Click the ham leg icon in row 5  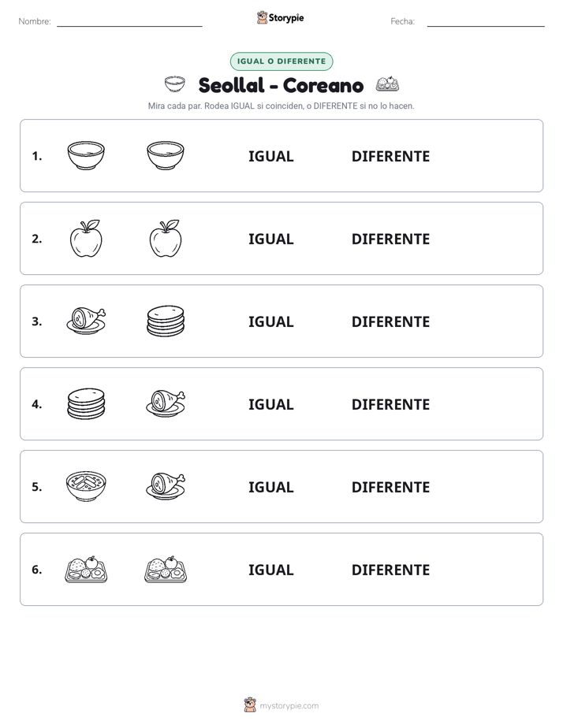(166, 486)
